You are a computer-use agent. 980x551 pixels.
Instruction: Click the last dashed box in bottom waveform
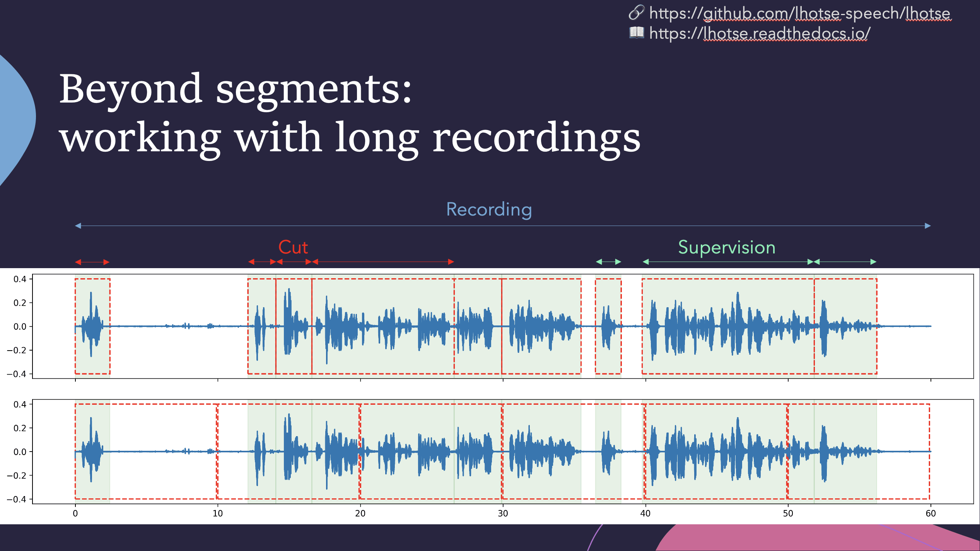858,451
